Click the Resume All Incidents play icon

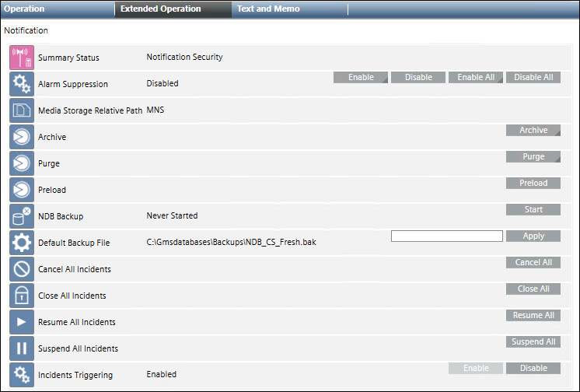22,322
